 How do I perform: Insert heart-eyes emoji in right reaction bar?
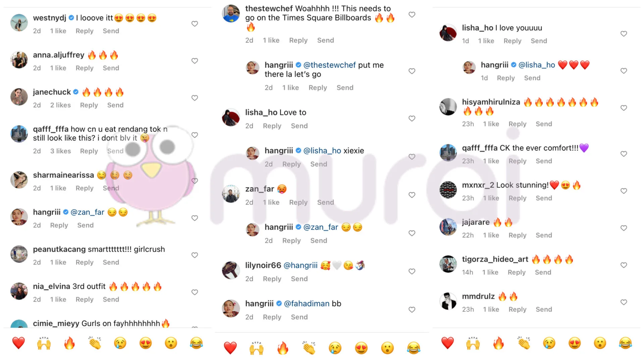pos(575,343)
